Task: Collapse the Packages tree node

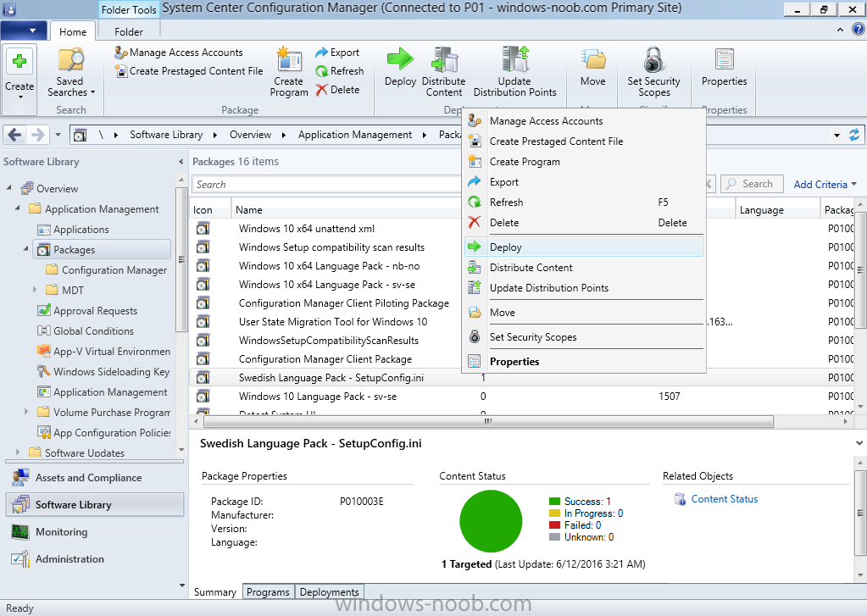Action: click(x=26, y=249)
